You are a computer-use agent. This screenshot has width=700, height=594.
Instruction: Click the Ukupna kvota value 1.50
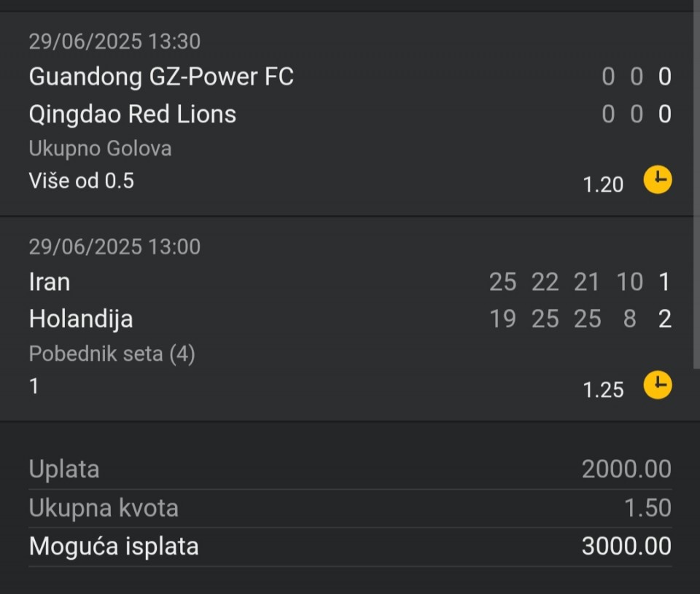click(647, 508)
